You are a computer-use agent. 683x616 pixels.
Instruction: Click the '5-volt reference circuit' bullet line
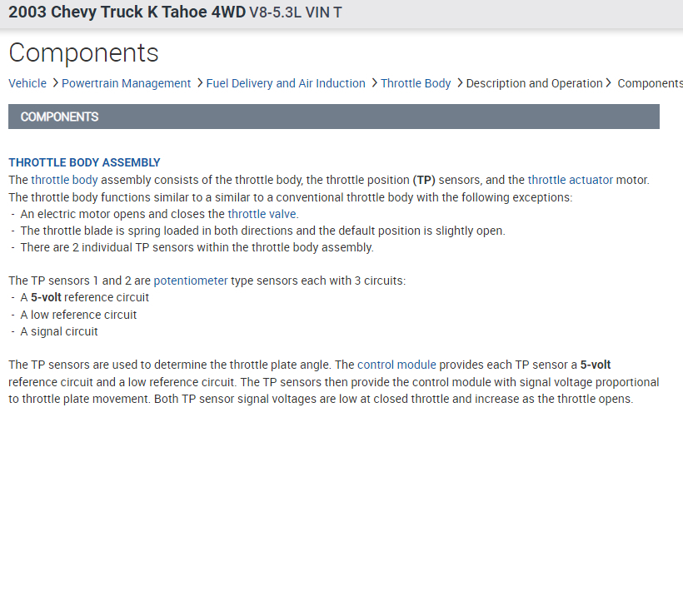(x=84, y=297)
